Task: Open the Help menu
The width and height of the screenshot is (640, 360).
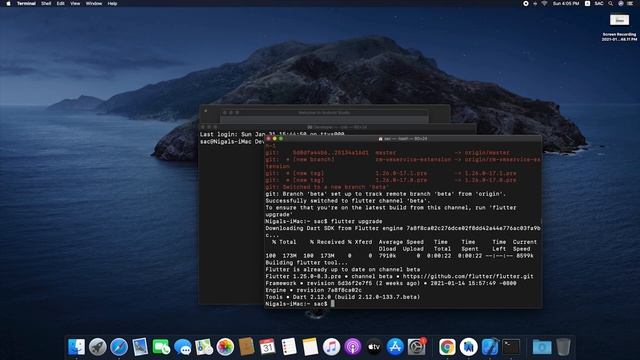Action: [x=112, y=3]
